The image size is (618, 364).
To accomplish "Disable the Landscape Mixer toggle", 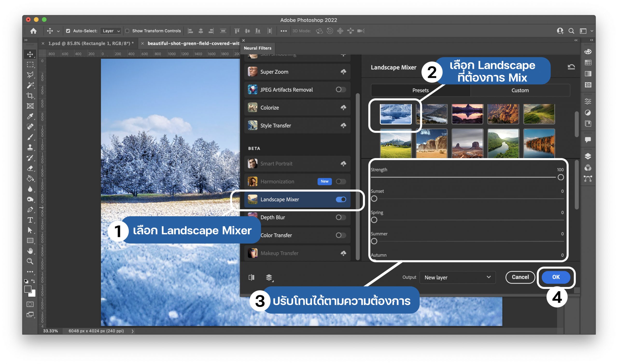I will pyautogui.click(x=341, y=199).
